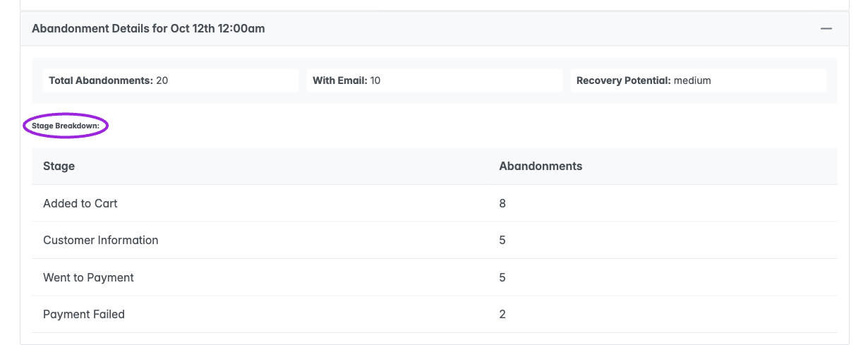This screenshot has height=345, width=868.
Task: Select the Customer Information row label
Action: [101, 240]
